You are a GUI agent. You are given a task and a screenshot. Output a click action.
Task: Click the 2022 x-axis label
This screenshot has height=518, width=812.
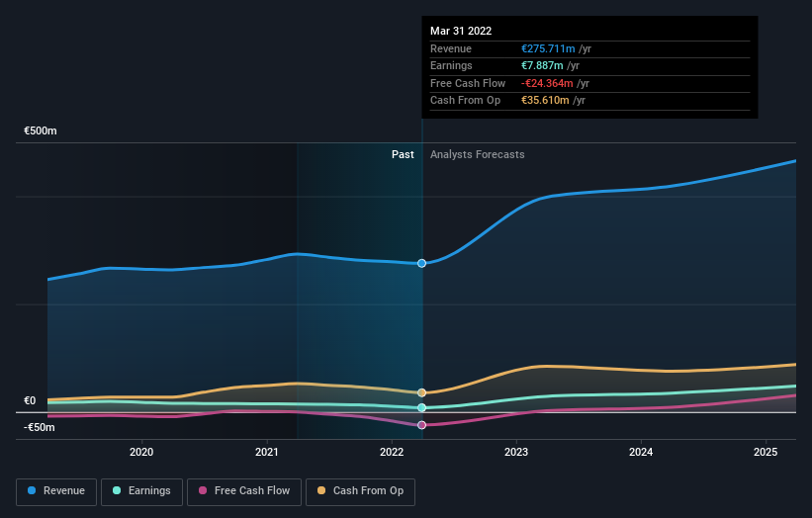click(x=392, y=453)
